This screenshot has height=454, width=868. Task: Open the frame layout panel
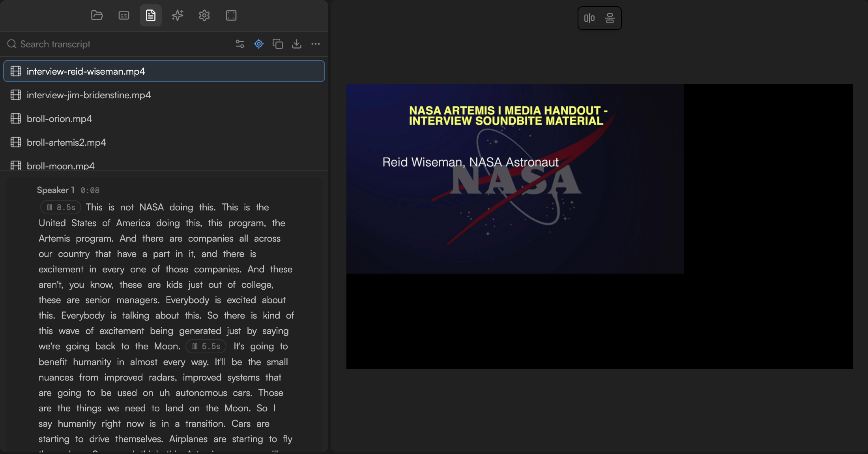tap(231, 15)
